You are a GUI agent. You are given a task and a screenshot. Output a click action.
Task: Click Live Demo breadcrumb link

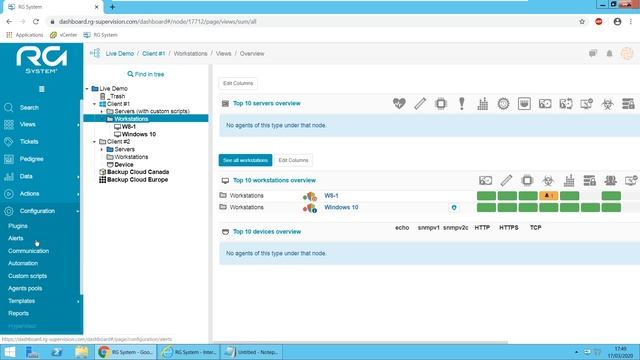(120, 54)
